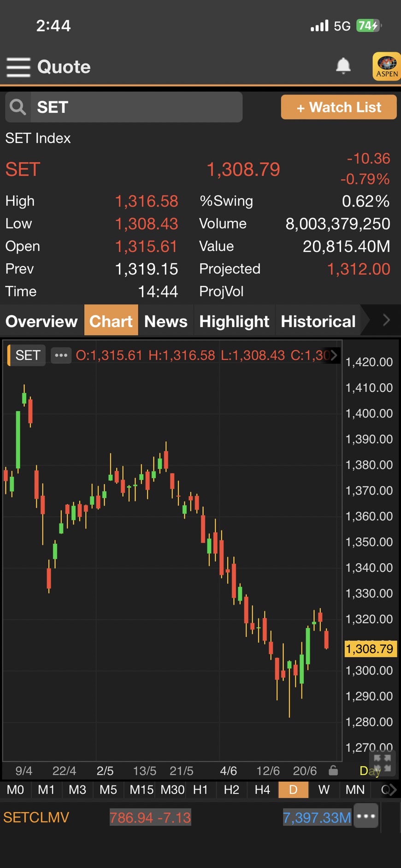Tap the Value figure 20,815.40M
401x868 pixels.
coord(346,246)
